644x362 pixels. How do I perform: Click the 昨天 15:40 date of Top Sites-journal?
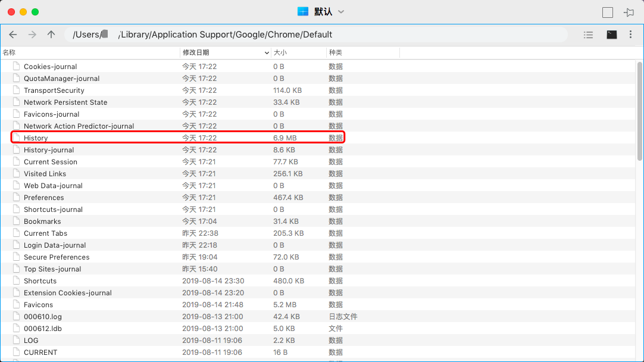point(200,269)
